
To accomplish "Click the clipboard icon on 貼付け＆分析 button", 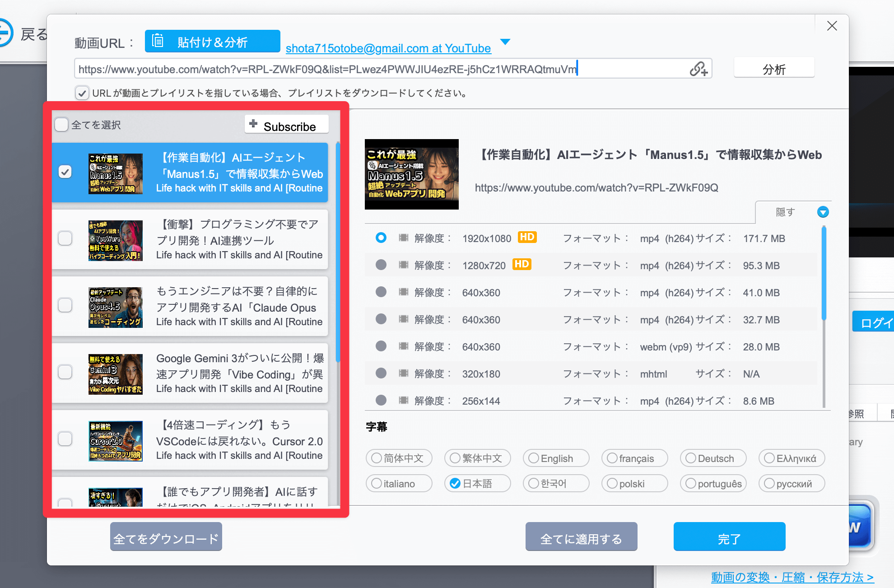I will 157,41.
